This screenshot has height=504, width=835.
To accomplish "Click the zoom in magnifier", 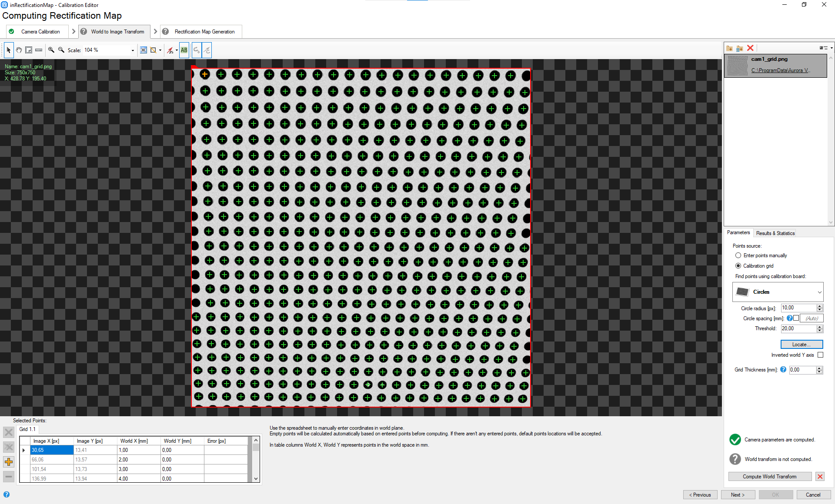I will point(51,50).
